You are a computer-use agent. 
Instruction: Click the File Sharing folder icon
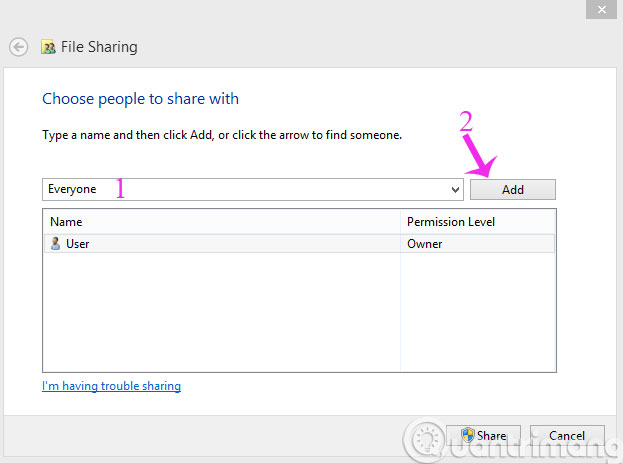48,47
